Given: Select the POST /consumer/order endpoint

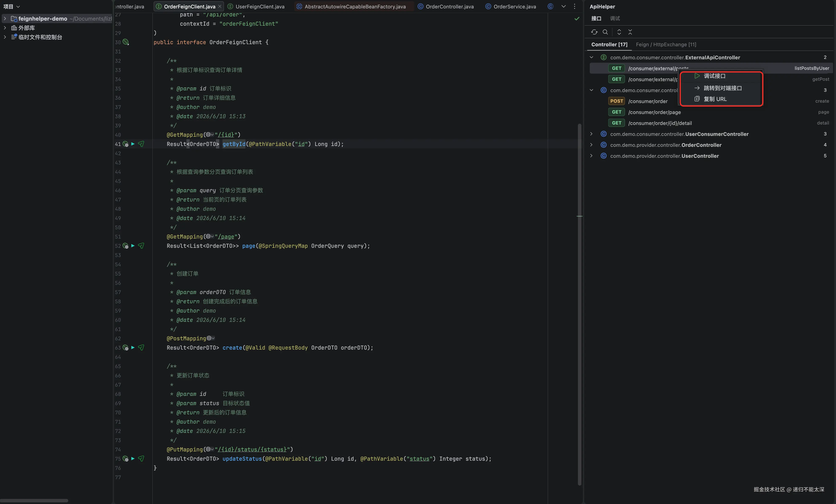Looking at the screenshot, I should 711,101.
